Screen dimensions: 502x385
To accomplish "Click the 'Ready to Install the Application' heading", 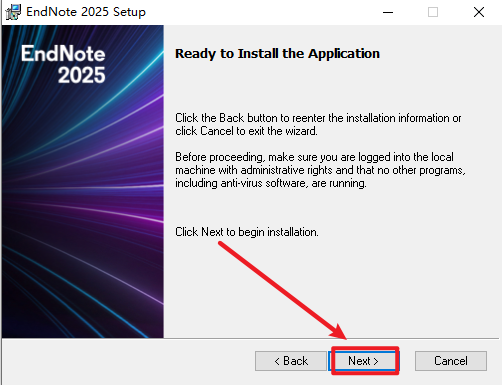I will pyautogui.click(x=277, y=54).
